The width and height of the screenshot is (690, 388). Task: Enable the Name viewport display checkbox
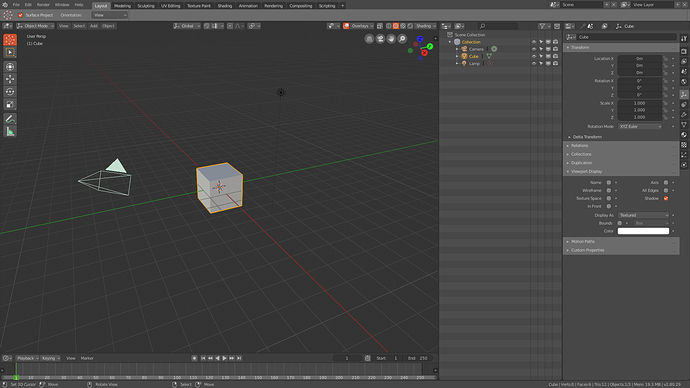point(609,182)
